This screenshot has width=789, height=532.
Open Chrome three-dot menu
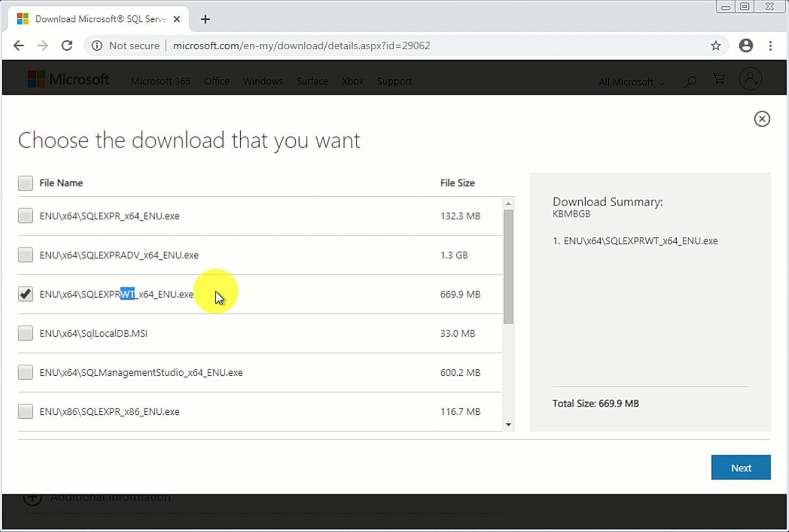point(770,45)
